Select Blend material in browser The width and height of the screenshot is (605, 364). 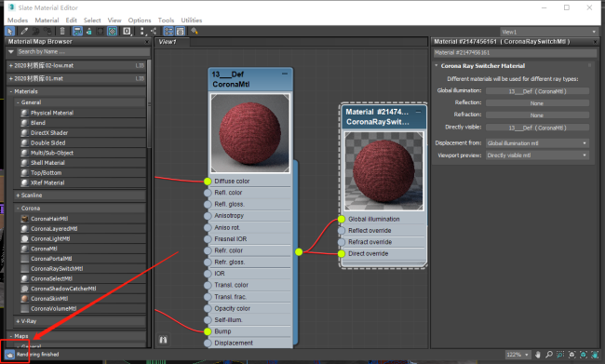point(38,123)
